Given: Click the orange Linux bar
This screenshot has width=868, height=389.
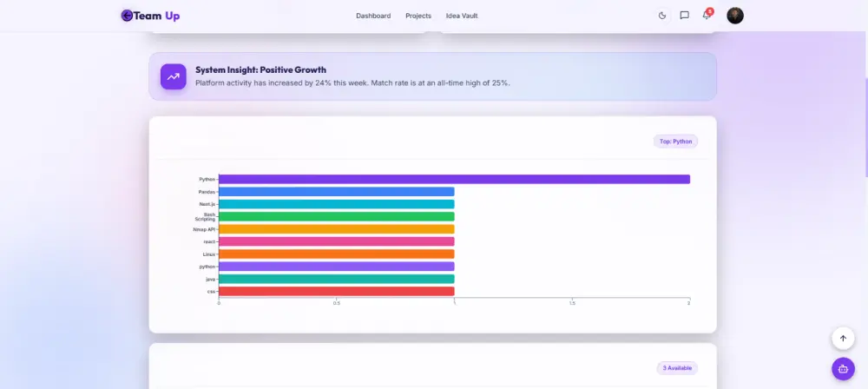Looking at the screenshot, I should pos(337,254).
